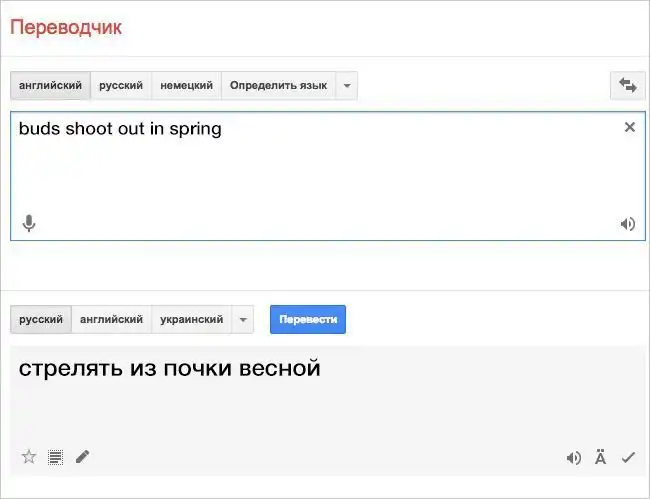The image size is (650, 499).
Task: Click the pencil edit translation icon
Action: pos(82,457)
